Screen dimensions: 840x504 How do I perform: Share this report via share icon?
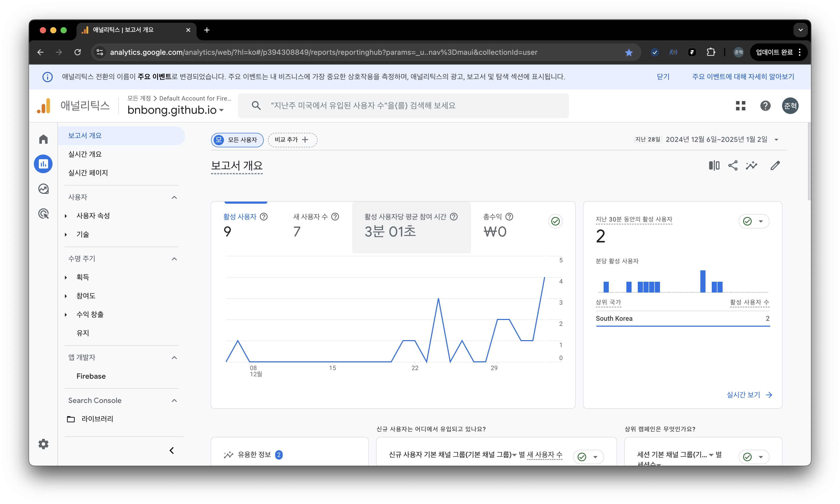point(733,165)
